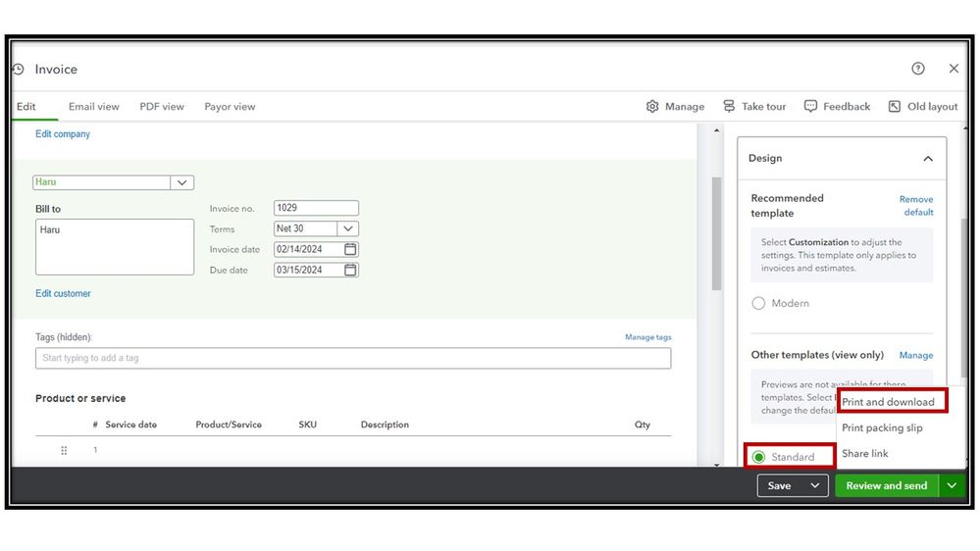Click Manage link beside Other templates
This screenshot has height=551, width=980.
pos(915,356)
